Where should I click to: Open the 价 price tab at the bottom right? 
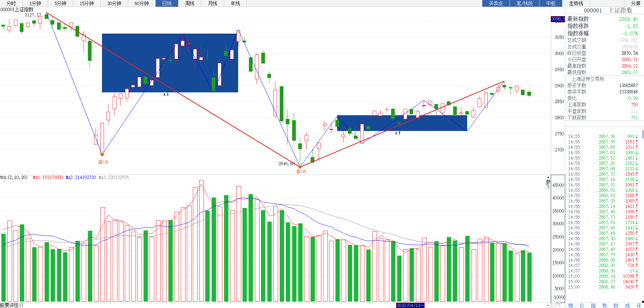coord(582,305)
